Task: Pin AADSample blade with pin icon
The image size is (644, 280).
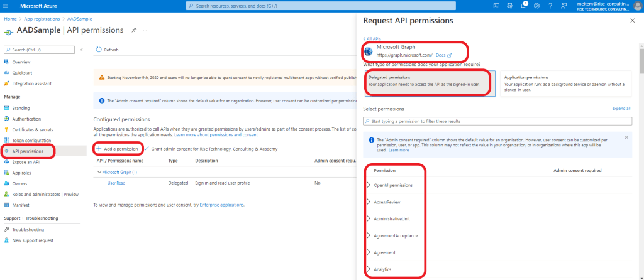Action: [x=134, y=30]
